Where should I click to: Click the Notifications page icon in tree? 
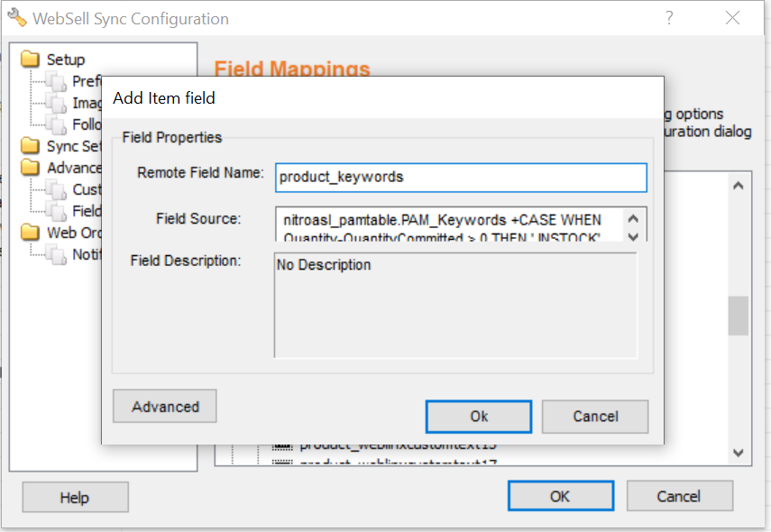pos(58,255)
